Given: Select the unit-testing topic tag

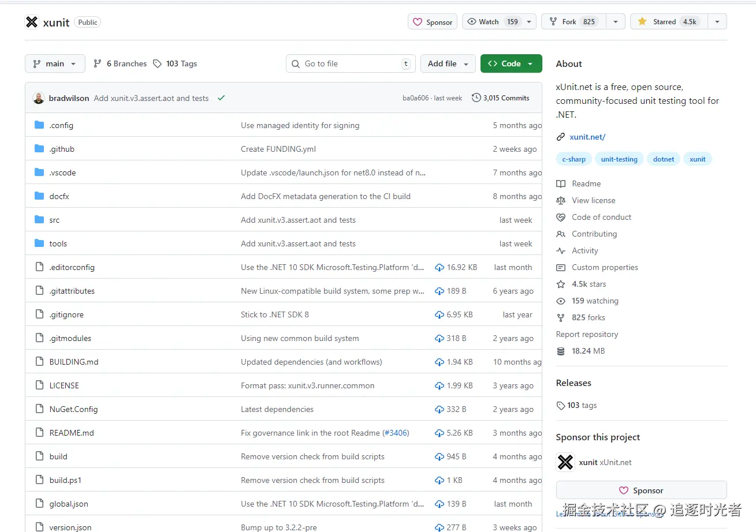Looking at the screenshot, I should [619, 159].
